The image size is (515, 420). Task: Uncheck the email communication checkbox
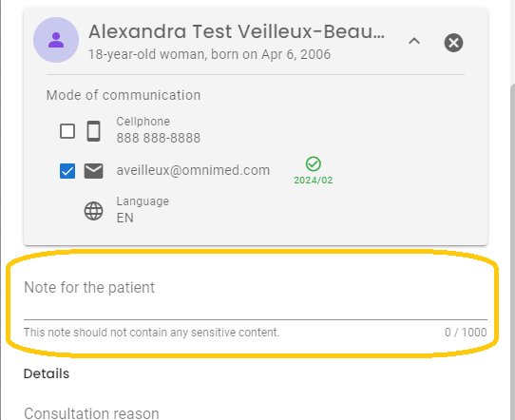(x=67, y=171)
